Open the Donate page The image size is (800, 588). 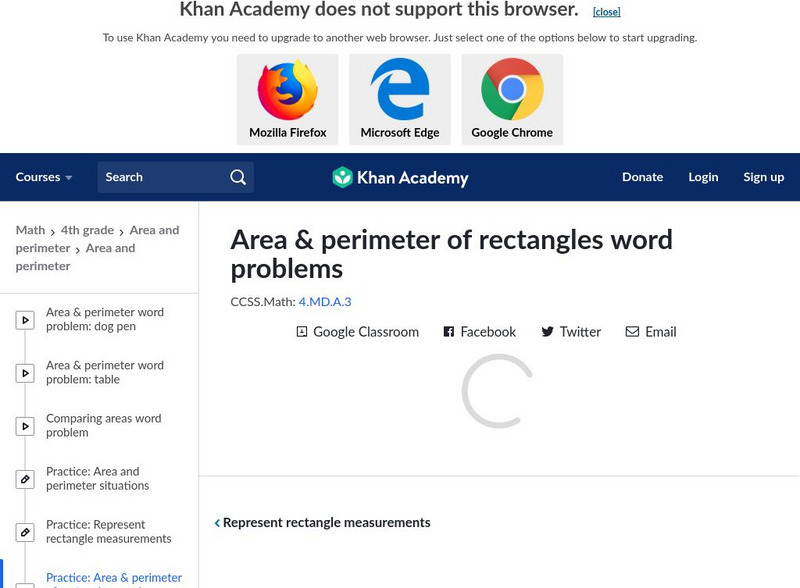[642, 177]
